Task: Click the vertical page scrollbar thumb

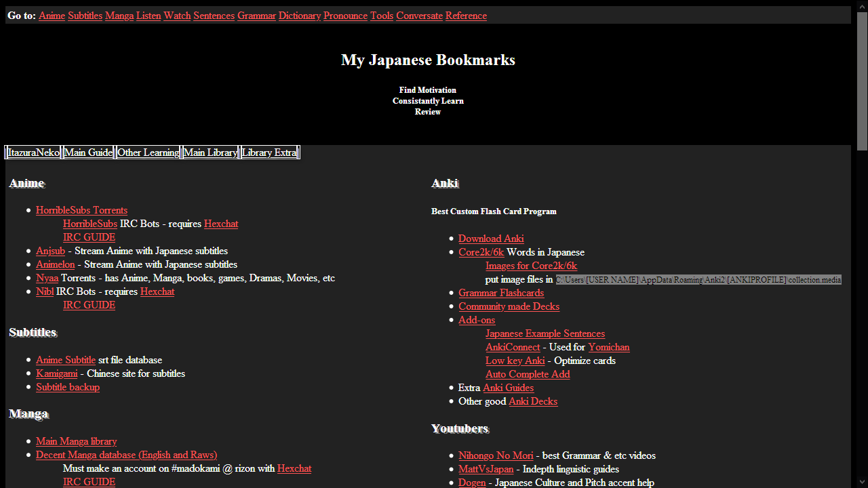Action: 862,80
